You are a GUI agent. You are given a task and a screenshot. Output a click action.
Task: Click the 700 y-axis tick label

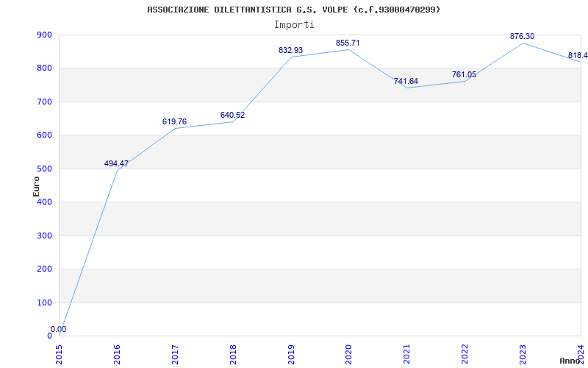[44, 102]
